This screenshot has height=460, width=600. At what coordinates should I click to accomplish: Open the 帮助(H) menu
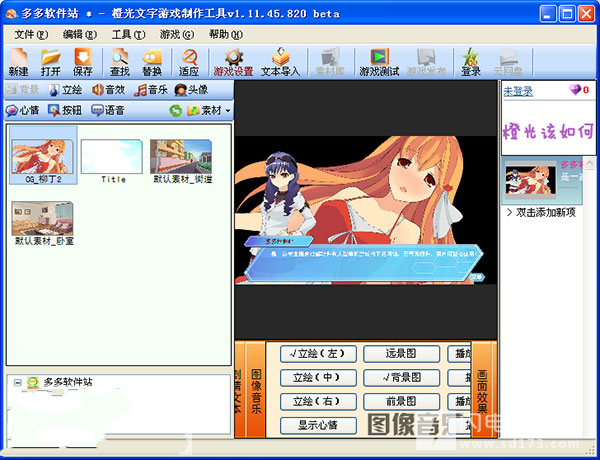226,34
